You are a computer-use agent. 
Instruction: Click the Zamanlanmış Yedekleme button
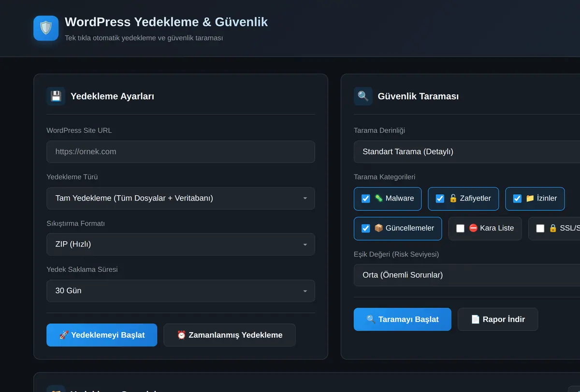click(x=230, y=335)
